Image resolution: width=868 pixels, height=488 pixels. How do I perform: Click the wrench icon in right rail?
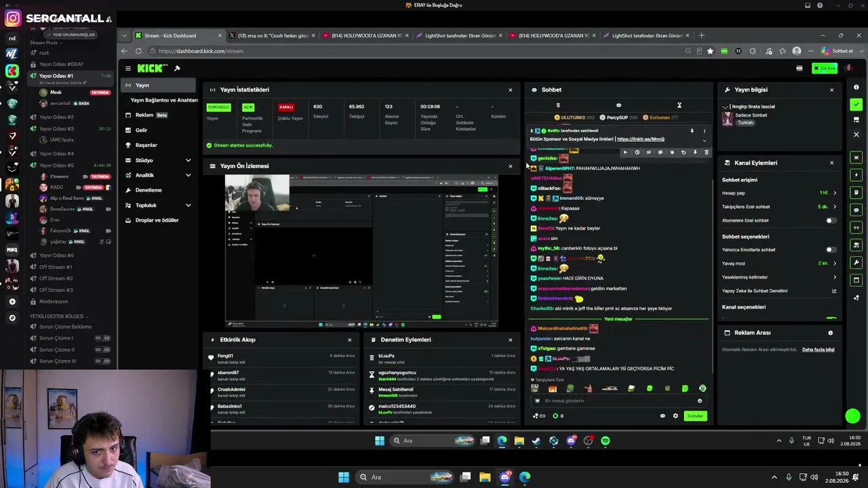click(856, 262)
